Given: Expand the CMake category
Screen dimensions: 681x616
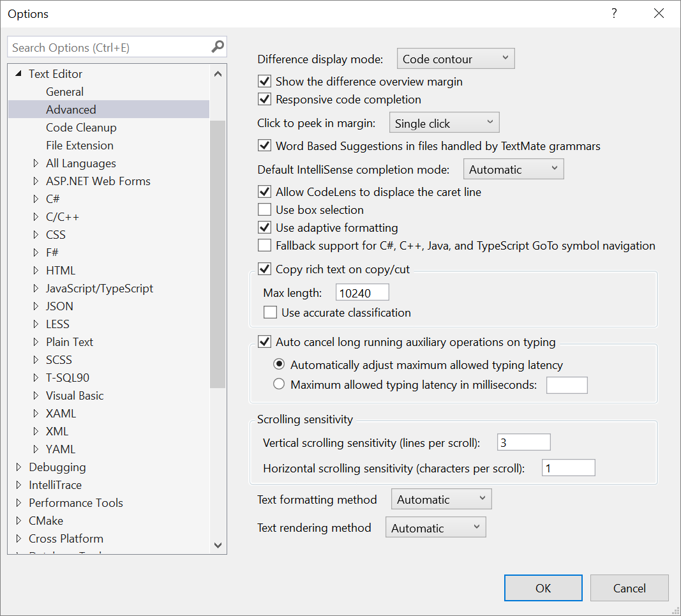Looking at the screenshot, I should (19, 520).
